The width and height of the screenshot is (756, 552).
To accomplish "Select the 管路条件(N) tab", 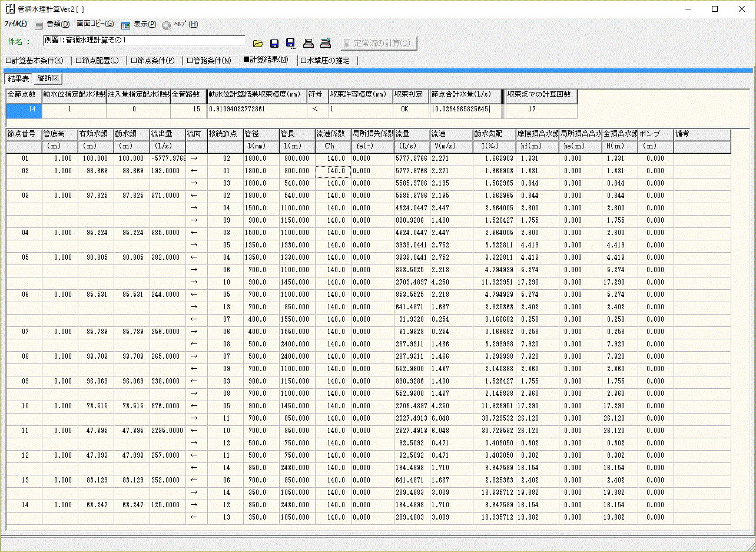I will pyautogui.click(x=209, y=60).
